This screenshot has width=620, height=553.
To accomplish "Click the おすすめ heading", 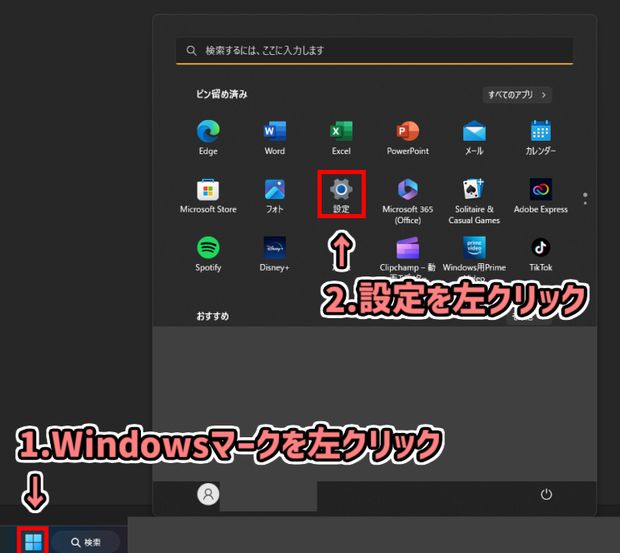I will (x=213, y=316).
